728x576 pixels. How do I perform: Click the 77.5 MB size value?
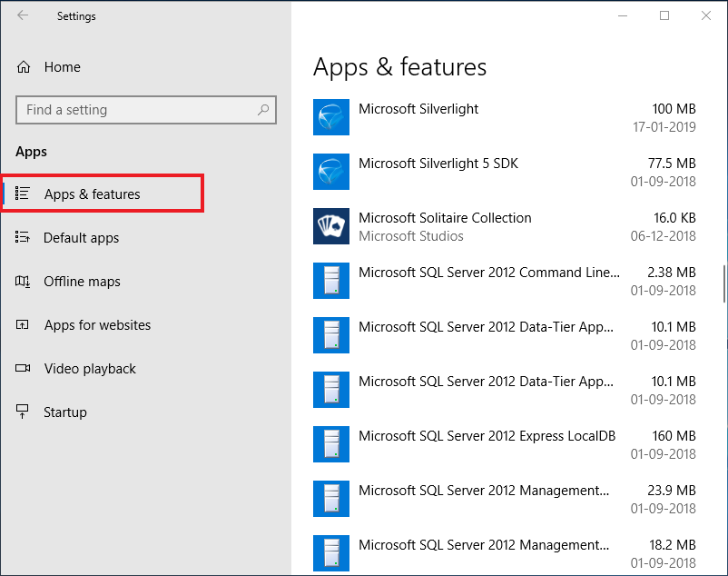[672, 163]
